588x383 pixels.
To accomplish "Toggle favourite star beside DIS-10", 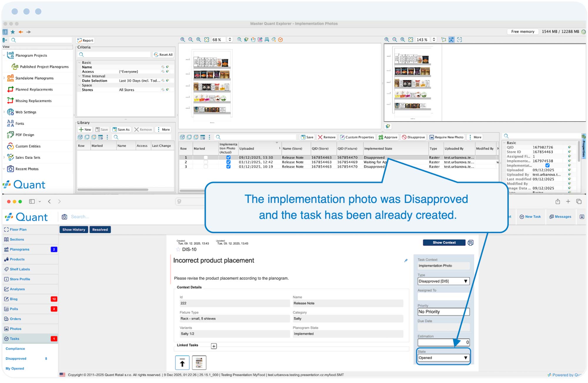I will coord(178,249).
